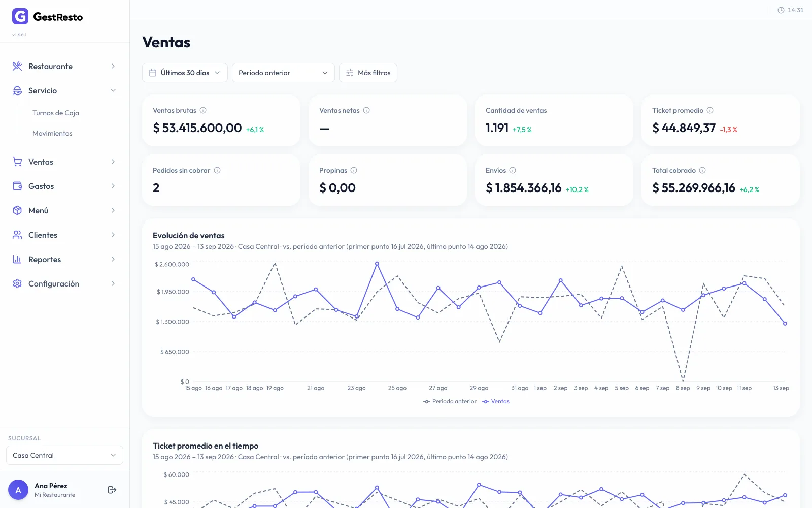Select Menú in the sidebar
The height and width of the screenshot is (508, 812).
point(64,210)
